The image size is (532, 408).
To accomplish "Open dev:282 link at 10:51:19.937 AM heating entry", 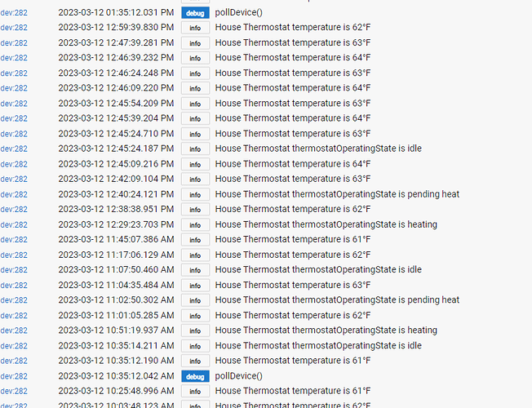I will 14,330.
